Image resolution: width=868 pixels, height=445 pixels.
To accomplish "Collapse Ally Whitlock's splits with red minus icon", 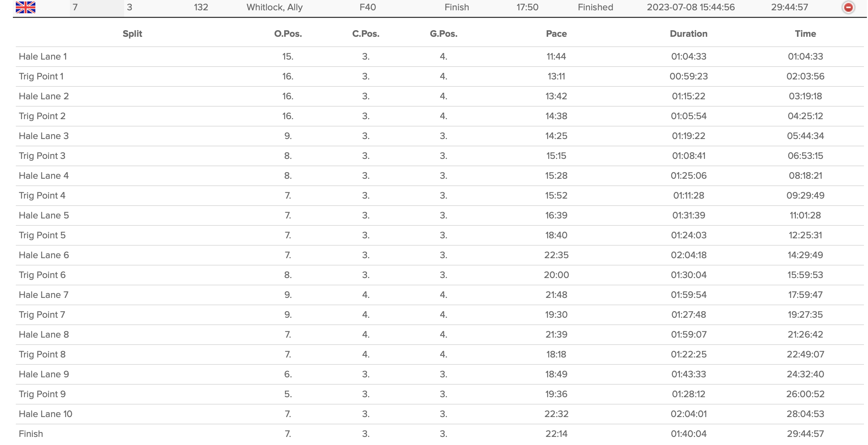I will pyautogui.click(x=848, y=7).
